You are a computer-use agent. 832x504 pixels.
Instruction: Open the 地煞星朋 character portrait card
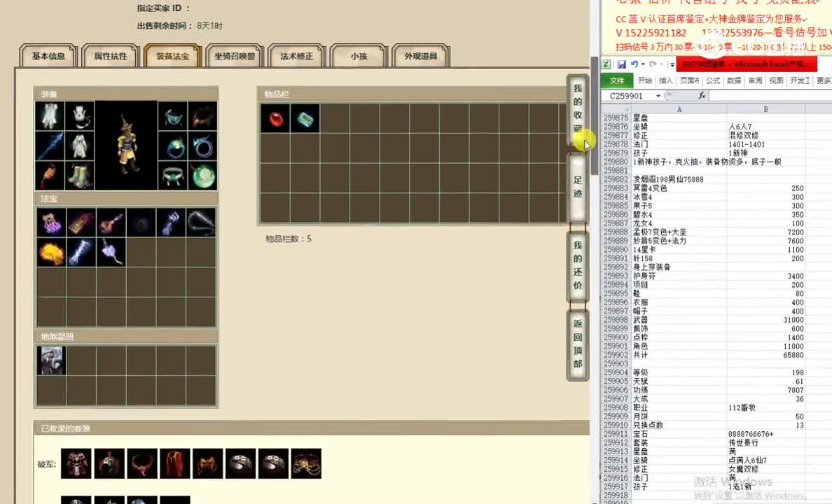click(52, 360)
